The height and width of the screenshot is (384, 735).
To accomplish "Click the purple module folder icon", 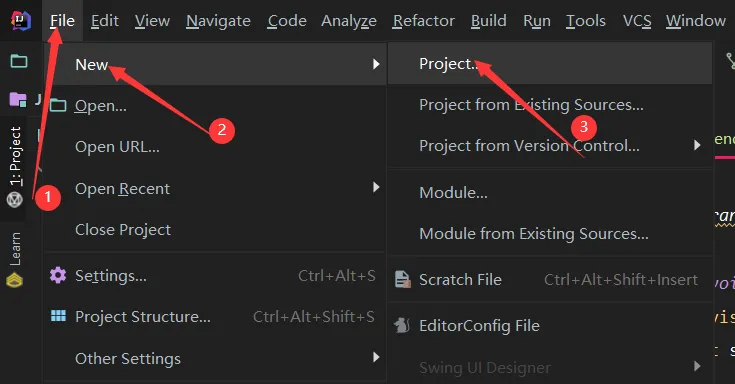I will pyautogui.click(x=18, y=99).
